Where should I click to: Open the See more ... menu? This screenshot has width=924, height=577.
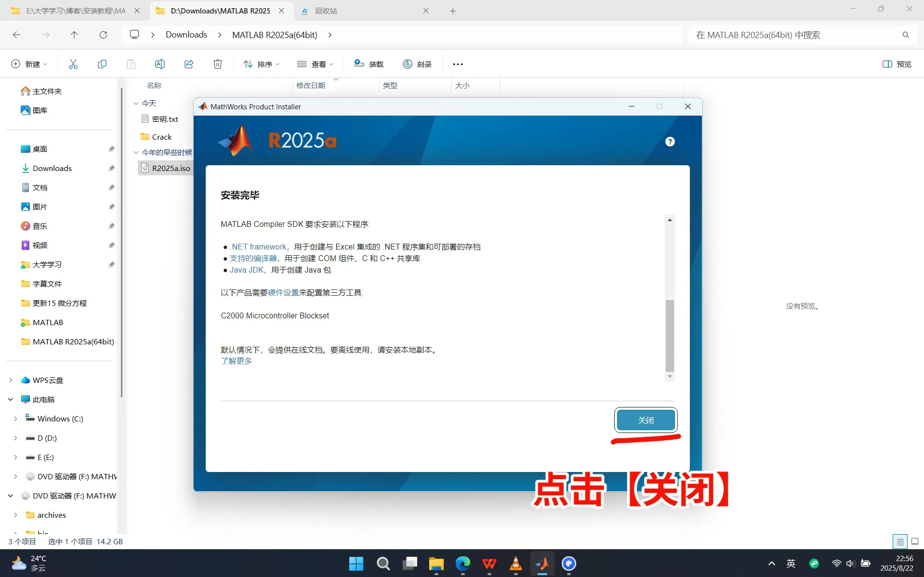tap(457, 64)
